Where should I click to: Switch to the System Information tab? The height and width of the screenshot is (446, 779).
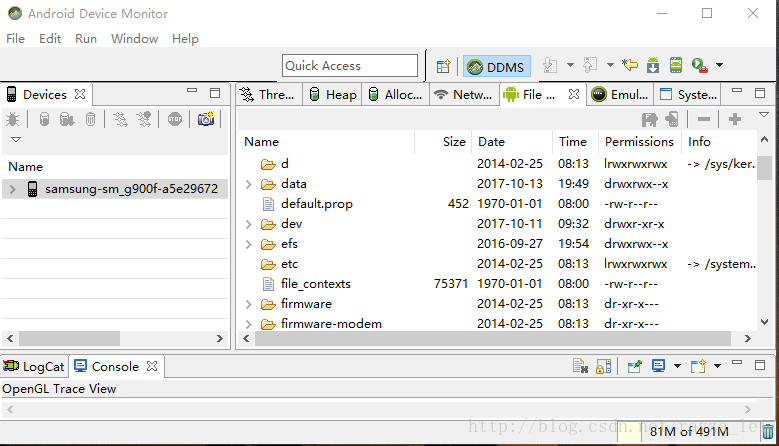[689, 94]
